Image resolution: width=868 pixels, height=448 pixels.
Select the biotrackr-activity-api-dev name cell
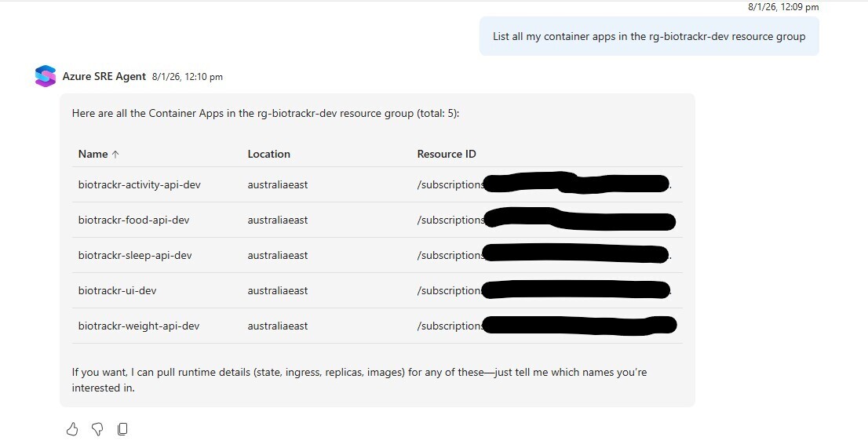click(x=139, y=184)
